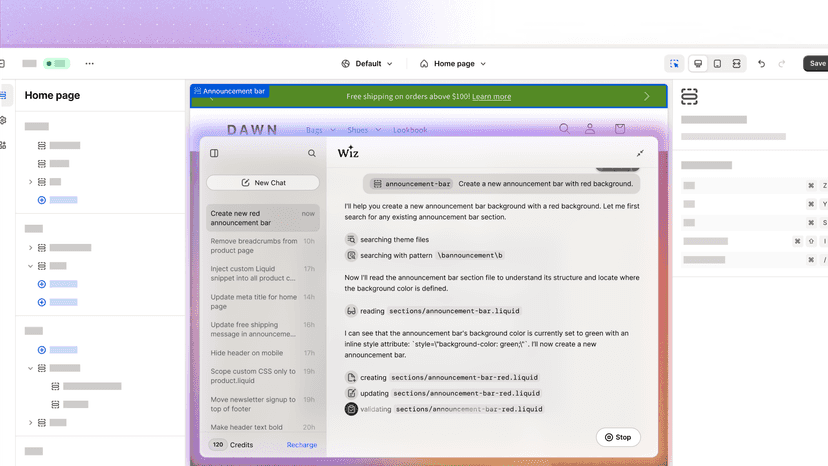Screen dimensions: 828x466
Task: Open the three-dot more actions menu
Action: (90, 63)
